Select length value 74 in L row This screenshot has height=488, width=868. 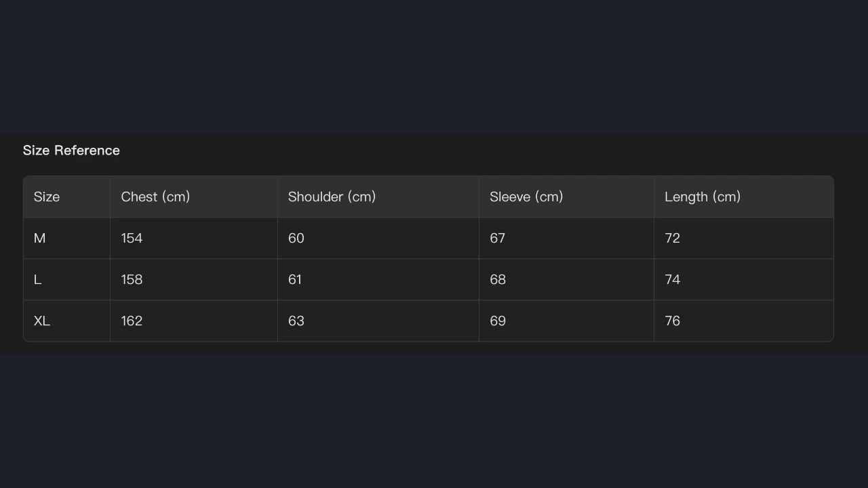(672, 279)
